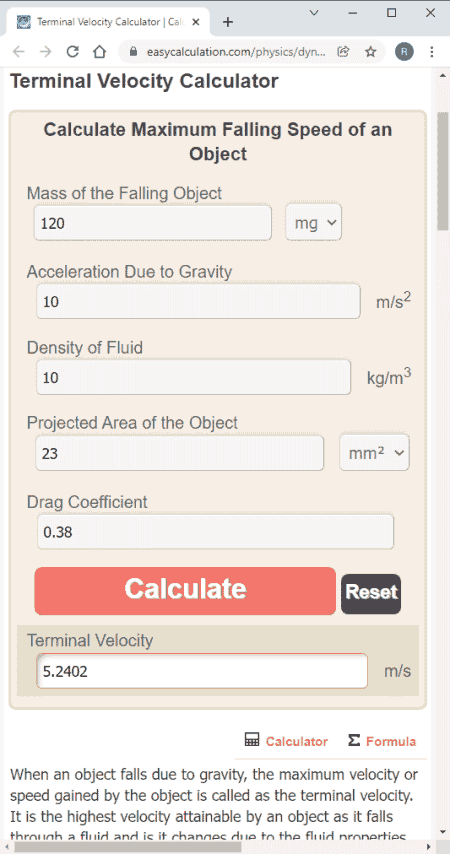Open the area unit mm² dropdown
450x854 pixels.
(375, 452)
